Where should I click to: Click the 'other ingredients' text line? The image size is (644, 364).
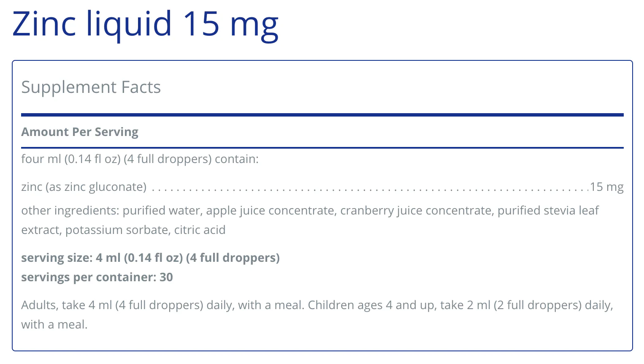pyautogui.click(x=310, y=211)
